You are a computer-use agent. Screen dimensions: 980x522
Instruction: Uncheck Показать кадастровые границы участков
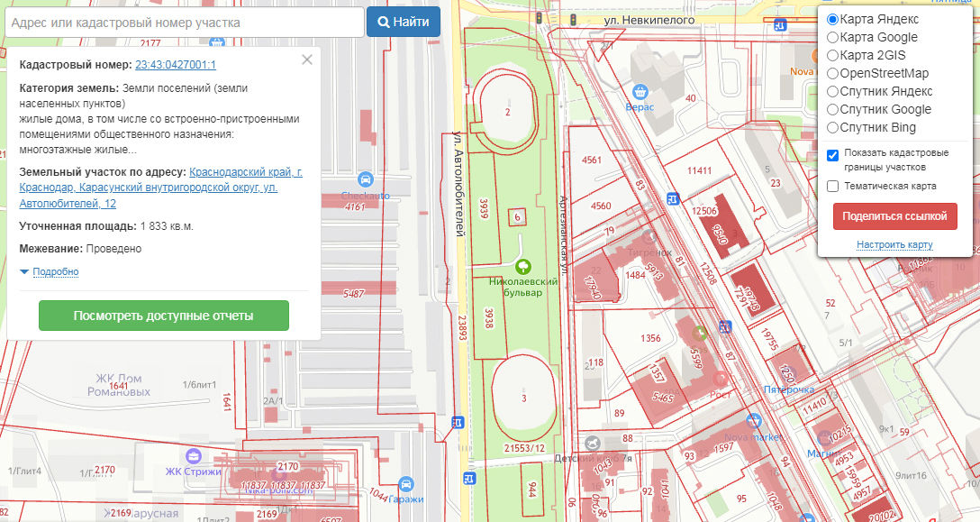click(833, 155)
